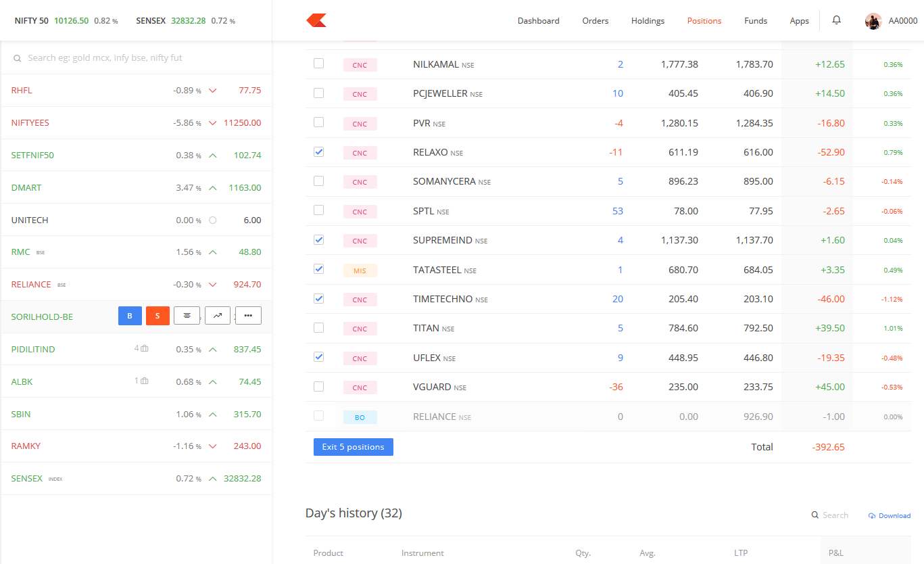Click the Qty. column header in Day's history

(x=583, y=553)
